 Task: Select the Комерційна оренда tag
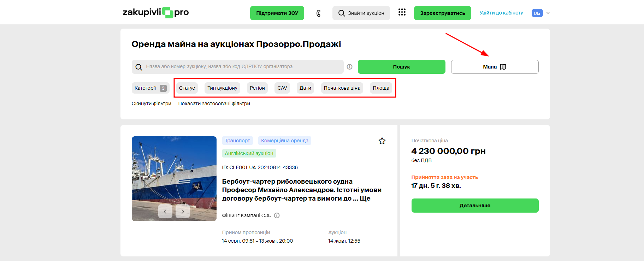[284, 141]
